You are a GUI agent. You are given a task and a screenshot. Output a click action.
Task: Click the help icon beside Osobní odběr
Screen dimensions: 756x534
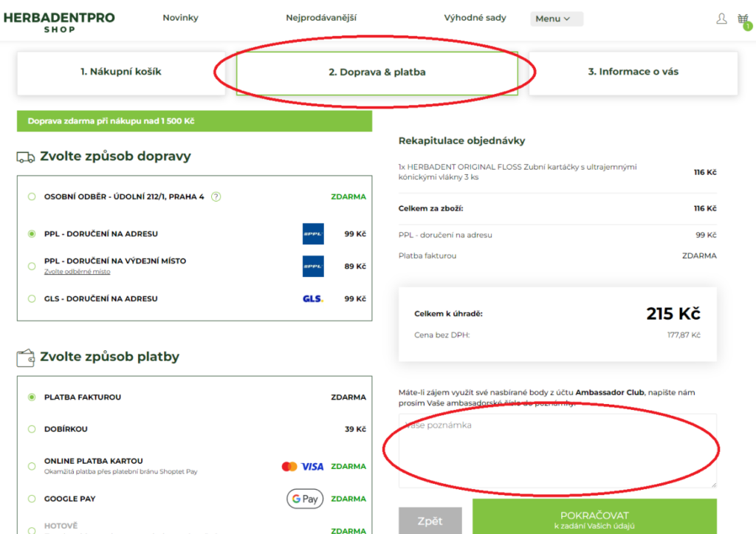[216, 196]
